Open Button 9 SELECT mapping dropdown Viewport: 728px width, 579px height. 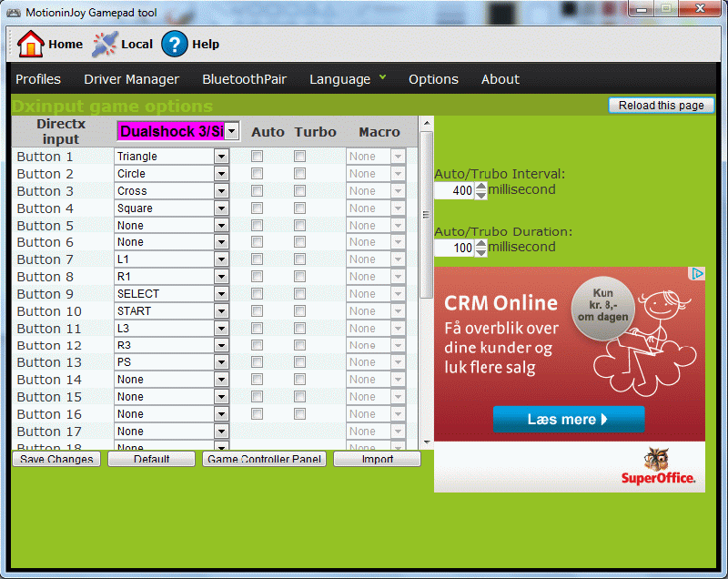click(x=172, y=294)
